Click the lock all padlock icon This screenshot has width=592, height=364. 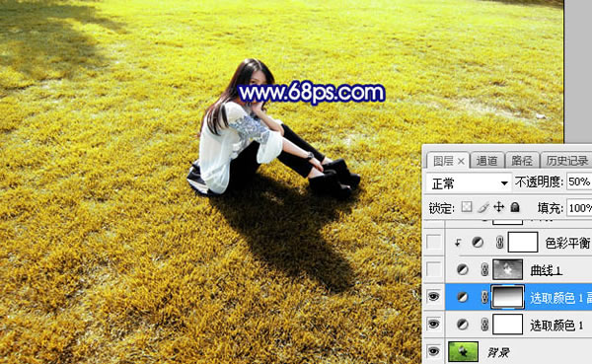point(515,207)
